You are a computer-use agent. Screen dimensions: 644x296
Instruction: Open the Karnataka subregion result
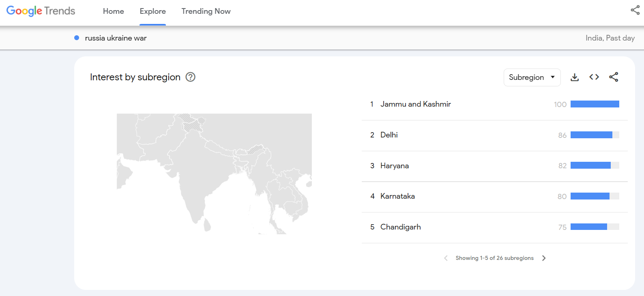pos(397,196)
